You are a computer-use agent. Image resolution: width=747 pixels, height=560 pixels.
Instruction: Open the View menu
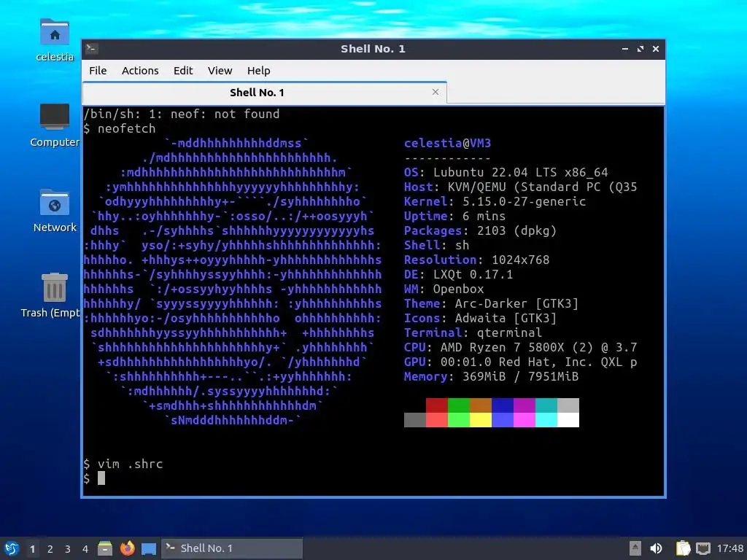[x=220, y=71]
